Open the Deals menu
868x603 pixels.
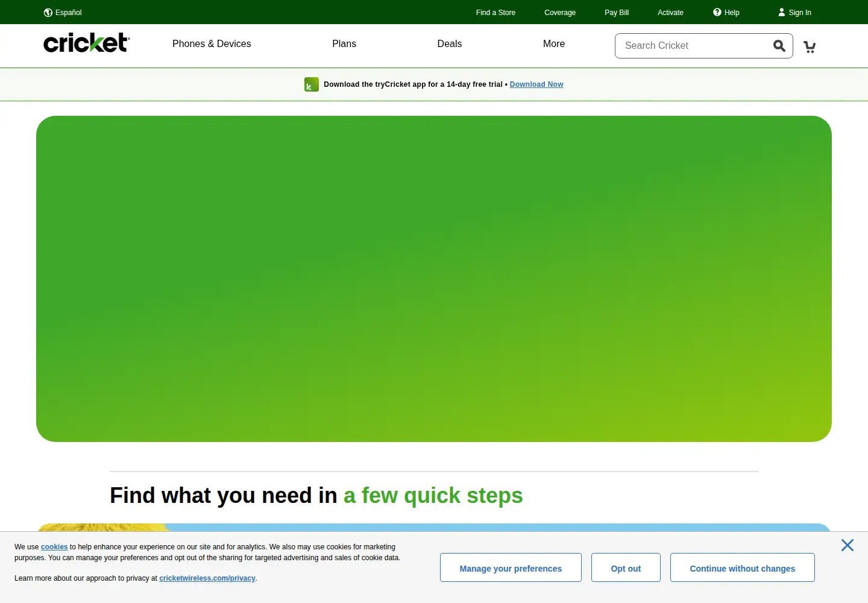(450, 43)
